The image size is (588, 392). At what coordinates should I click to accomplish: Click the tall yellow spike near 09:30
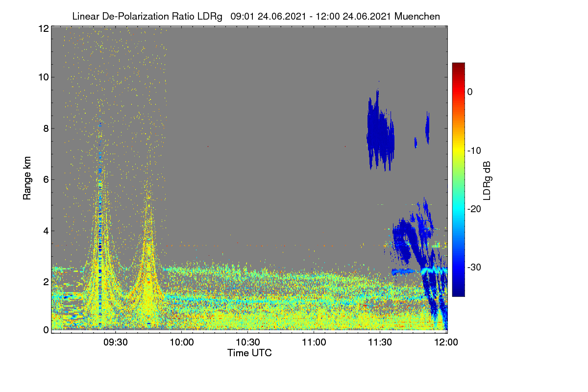(100, 225)
